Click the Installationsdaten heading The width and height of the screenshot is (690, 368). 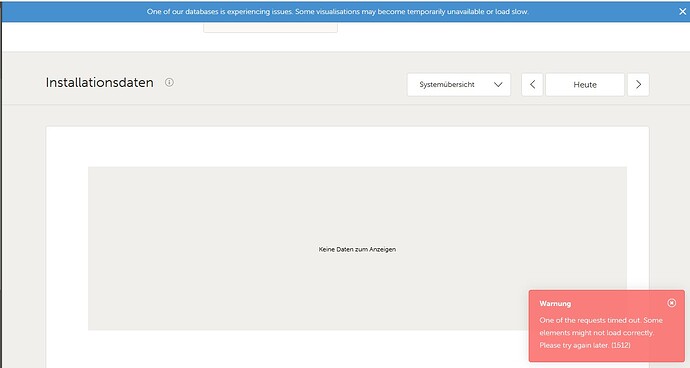coord(99,82)
